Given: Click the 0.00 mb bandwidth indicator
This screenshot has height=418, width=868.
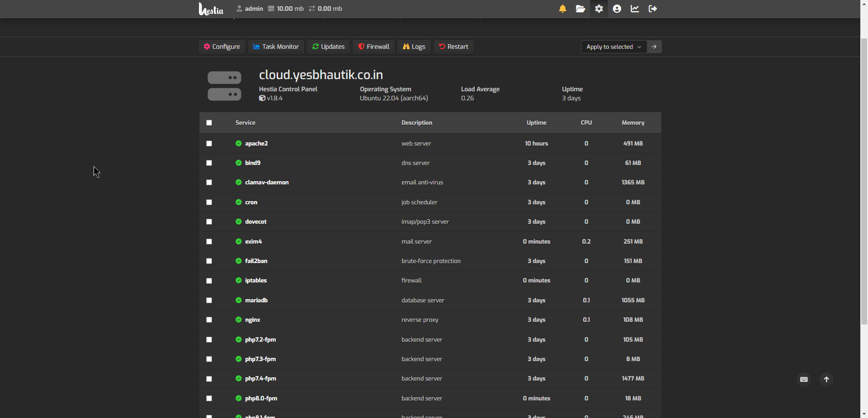Looking at the screenshot, I should tap(325, 9).
